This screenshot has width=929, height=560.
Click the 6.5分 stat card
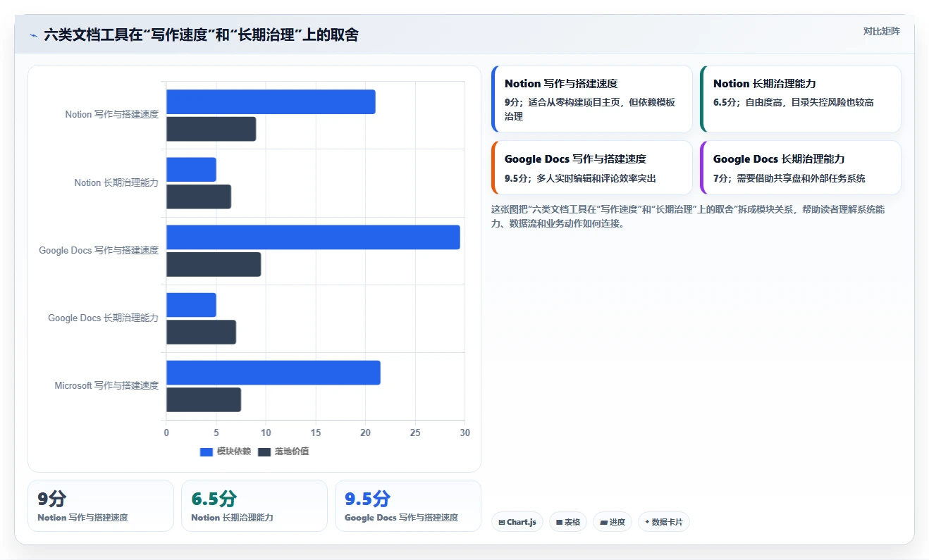pos(254,506)
